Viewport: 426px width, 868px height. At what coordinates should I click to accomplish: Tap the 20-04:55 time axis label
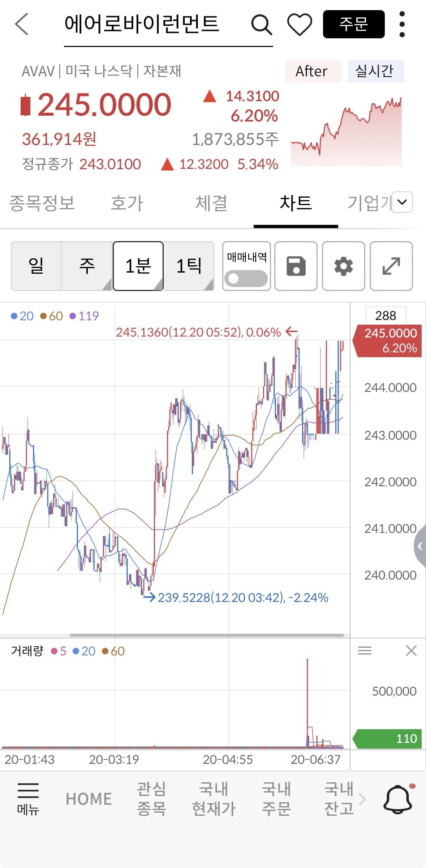coord(228,760)
